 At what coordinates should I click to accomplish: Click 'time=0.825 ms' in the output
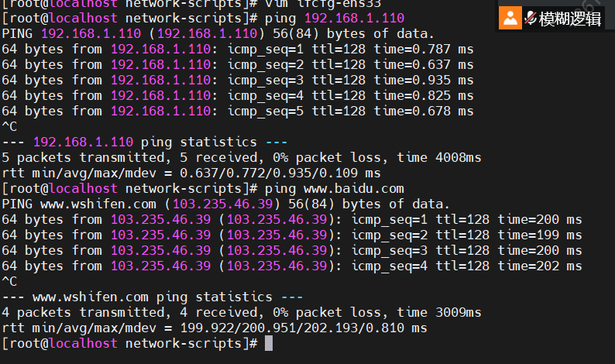tap(424, 96)
